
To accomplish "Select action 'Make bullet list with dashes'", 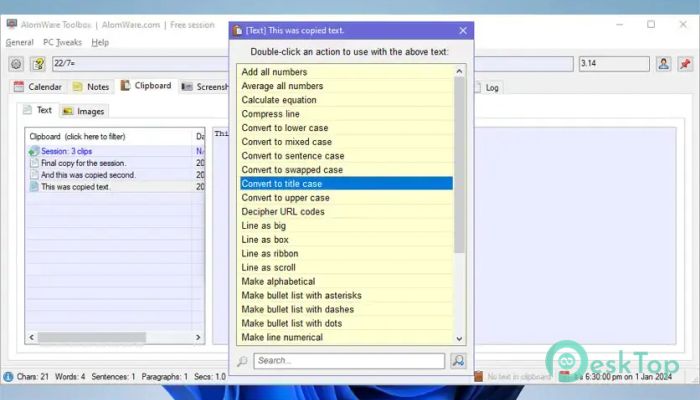I will click(x=346, y=309).
